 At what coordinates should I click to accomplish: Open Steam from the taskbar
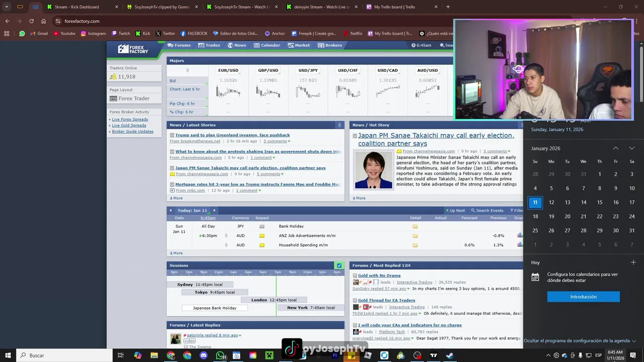(x=449, y=355)
